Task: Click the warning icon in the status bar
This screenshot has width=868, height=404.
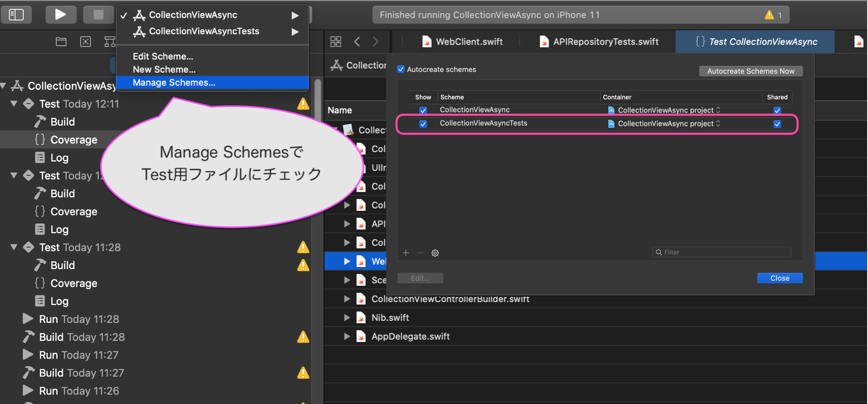Action: click(x=769, y=15)
